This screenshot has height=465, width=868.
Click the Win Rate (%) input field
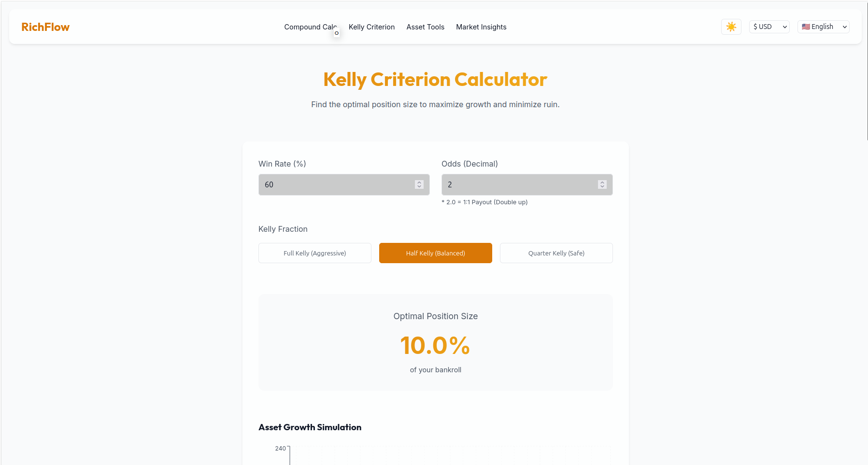[338, 184]
